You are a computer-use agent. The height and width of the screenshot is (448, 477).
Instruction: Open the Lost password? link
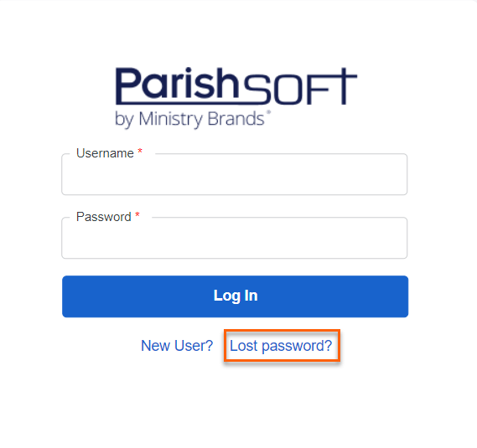(281, 346)
